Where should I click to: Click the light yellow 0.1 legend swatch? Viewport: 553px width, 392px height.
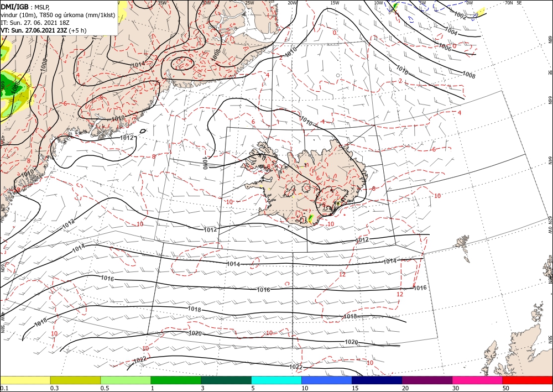pos(25,380)
